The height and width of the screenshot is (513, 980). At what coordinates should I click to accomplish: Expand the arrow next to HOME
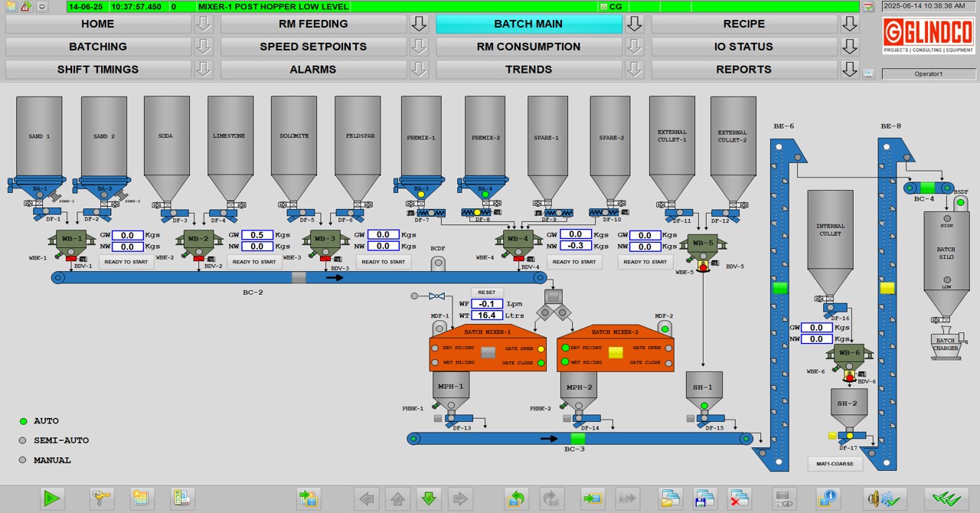pos(203,24)
